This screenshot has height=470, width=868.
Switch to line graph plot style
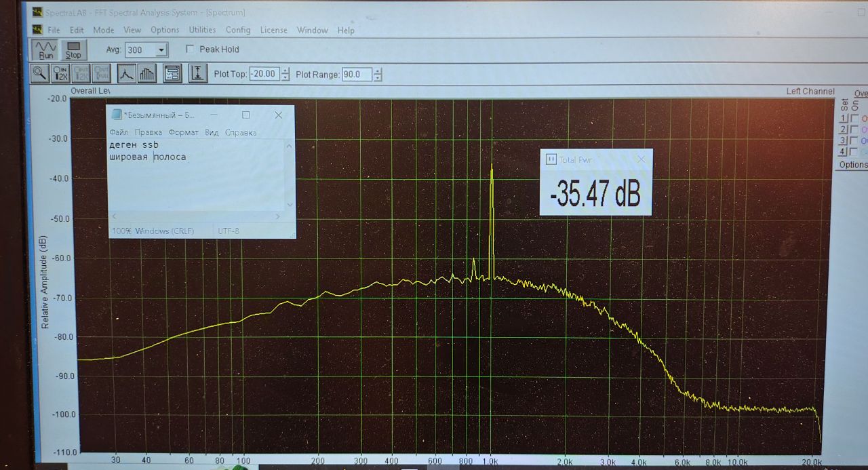coord(127,73)
